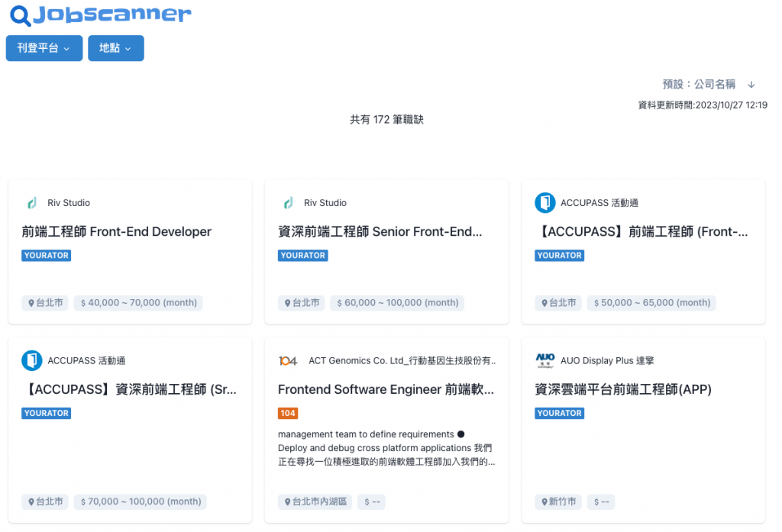Click the $ 40,000 ~ 70,000 (month) salary tag

(x=138, y=303)
